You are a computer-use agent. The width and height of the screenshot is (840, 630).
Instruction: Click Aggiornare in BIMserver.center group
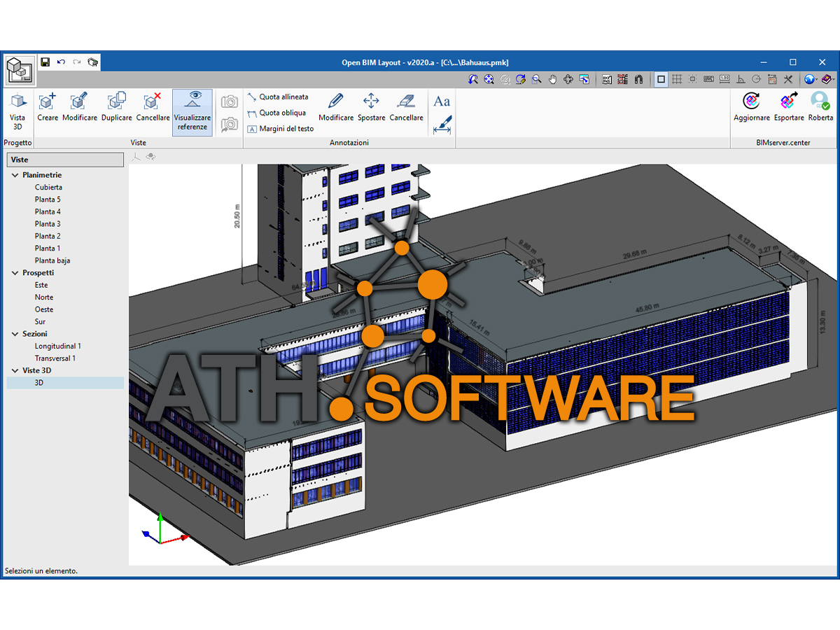click(752, 107)
